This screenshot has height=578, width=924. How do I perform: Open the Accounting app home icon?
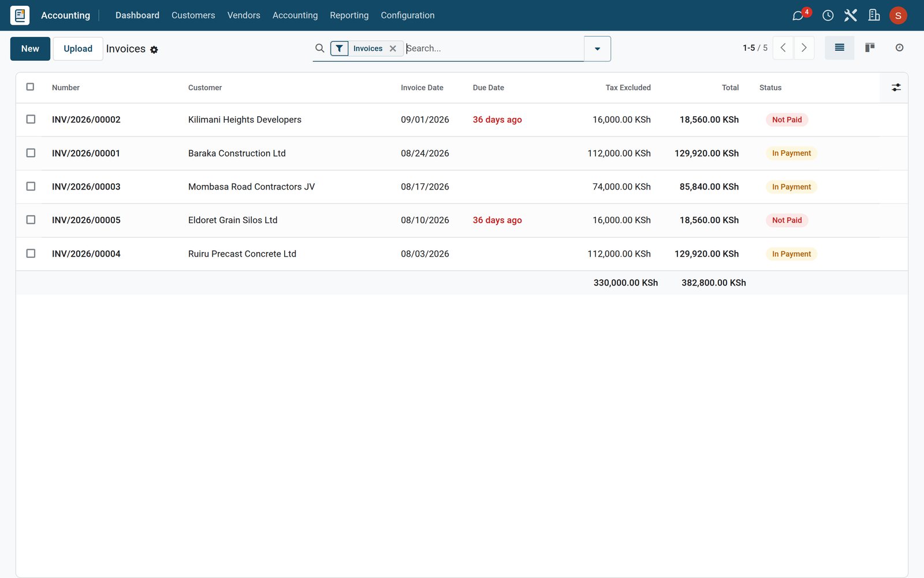coord(20,15)
